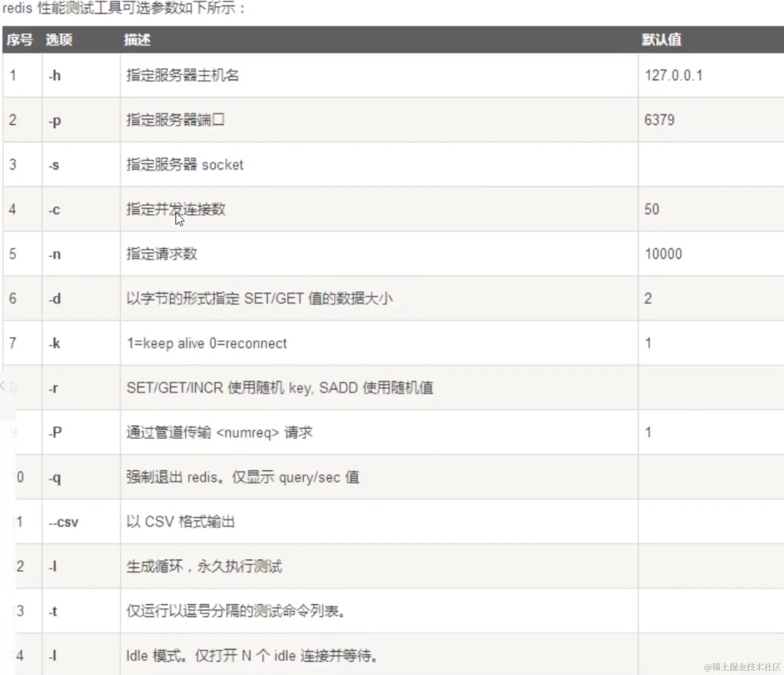
Task: Click the Idle 模式 description text
Action: (252, 656)
